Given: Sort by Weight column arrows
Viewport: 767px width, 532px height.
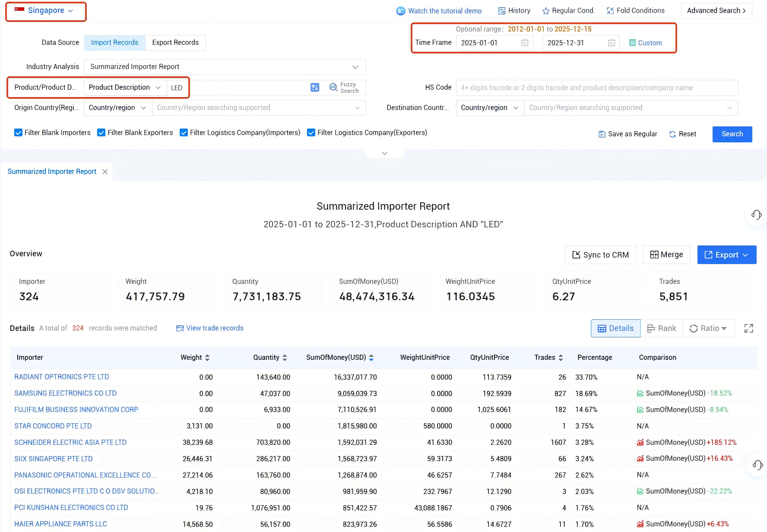Looking at the screenshot, I should [x=207, y=358].
